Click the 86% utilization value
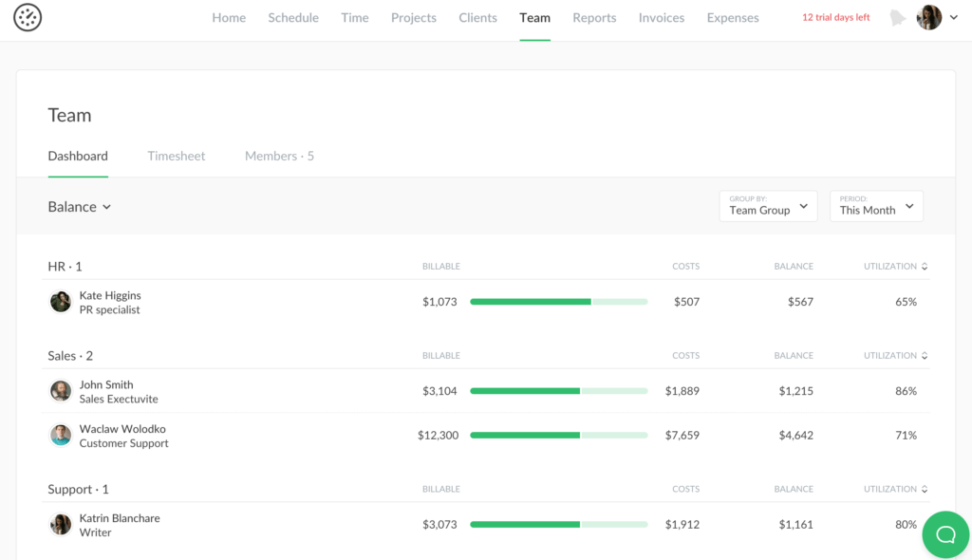The height and width of the screenshot is (560, 972). (x=906, y=391)
